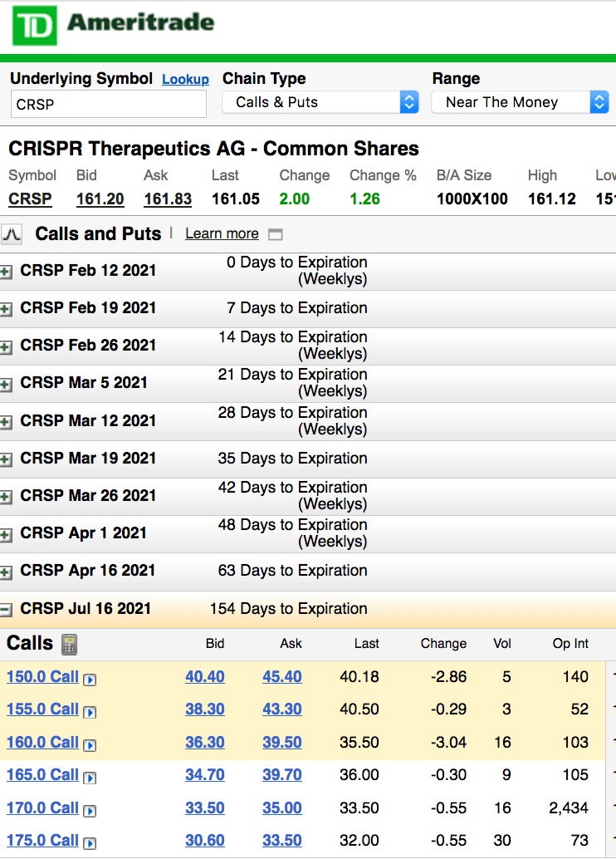Click the 35.00 ask for 170.0 Call

(282, 808)
